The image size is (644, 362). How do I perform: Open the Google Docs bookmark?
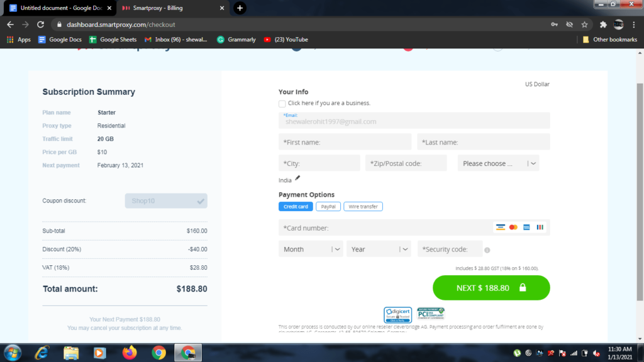tap(60, 40)
